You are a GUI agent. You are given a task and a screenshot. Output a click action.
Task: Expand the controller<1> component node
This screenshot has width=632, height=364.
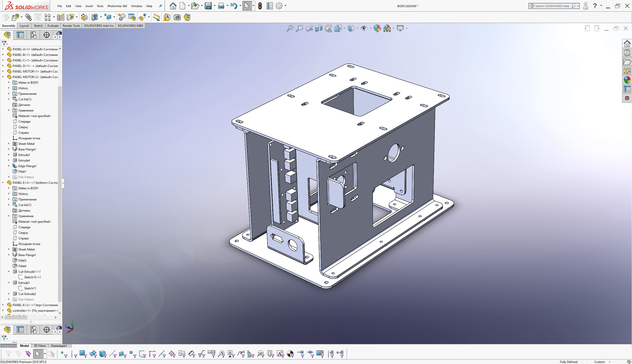(x=3, y=310)
